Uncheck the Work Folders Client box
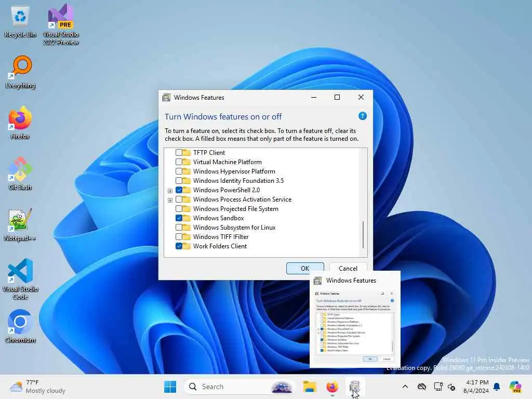532x399 pixels. point(179,246)
